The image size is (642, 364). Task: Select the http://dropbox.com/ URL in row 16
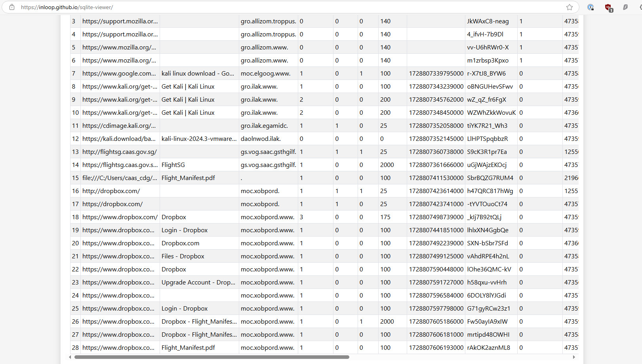pos(111,191)
